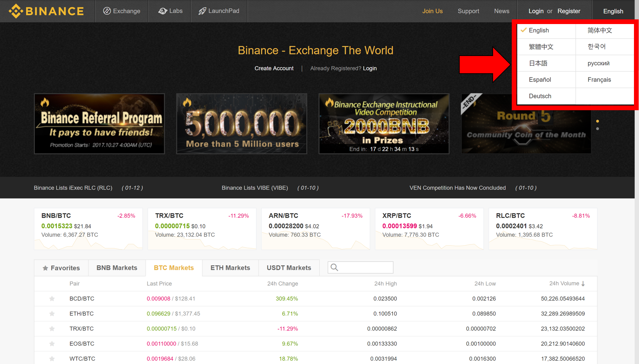Open the ARN/BTC ticker card
Viewport: 639px width, 364px height.
[x=316, y=229]
